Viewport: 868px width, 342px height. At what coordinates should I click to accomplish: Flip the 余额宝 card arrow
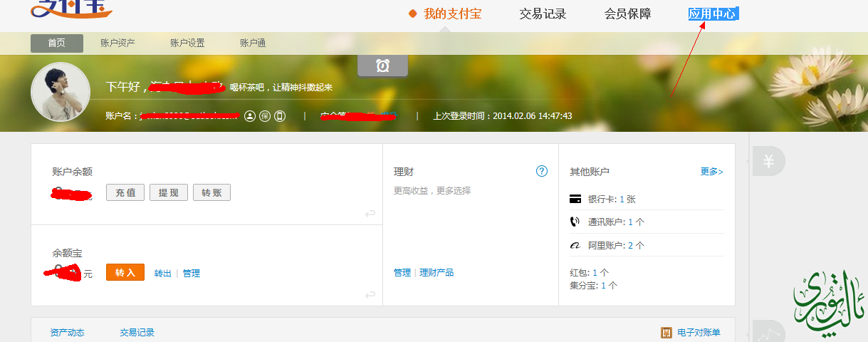pyautogui.click(x=370, y=295)
